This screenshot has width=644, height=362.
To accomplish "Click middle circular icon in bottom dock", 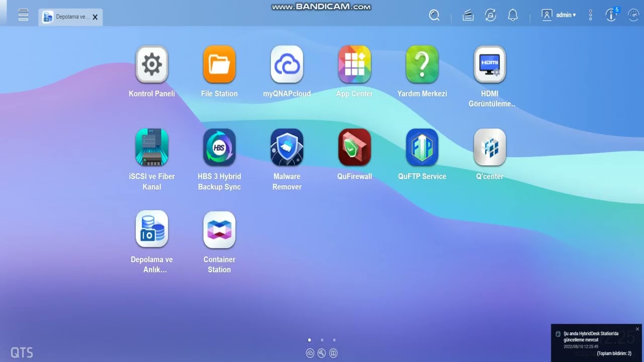I will tap(321, 353).
